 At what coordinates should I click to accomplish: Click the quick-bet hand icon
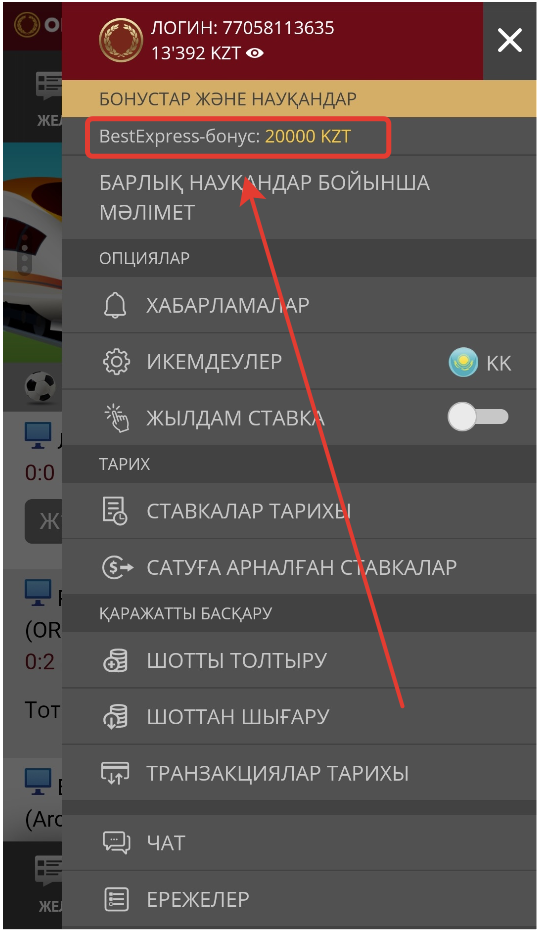[116, 418]
